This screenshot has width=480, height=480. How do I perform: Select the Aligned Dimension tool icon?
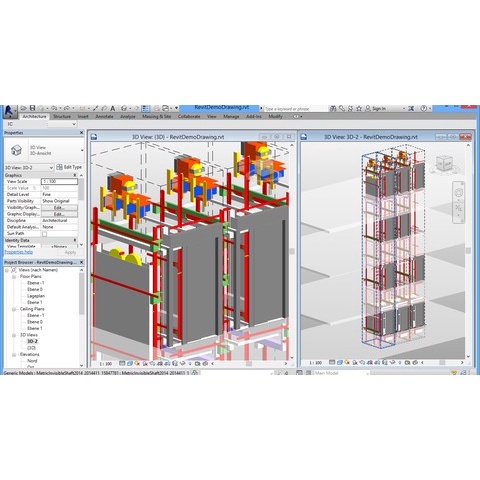pos(96,108)
